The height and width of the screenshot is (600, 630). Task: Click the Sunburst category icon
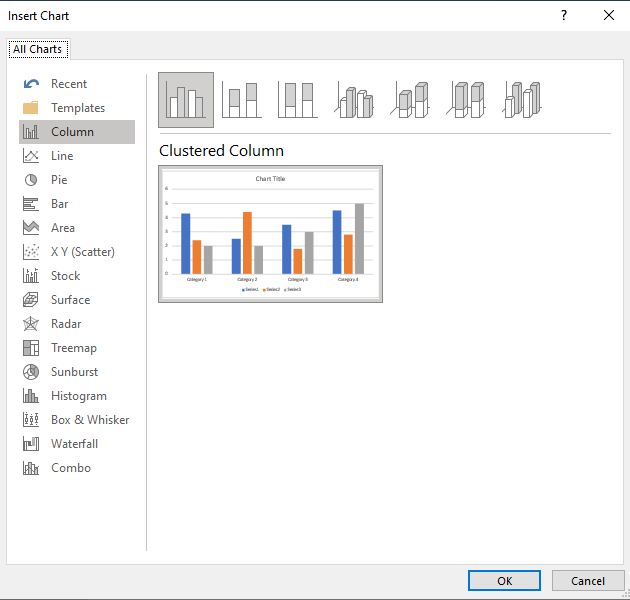31,372
